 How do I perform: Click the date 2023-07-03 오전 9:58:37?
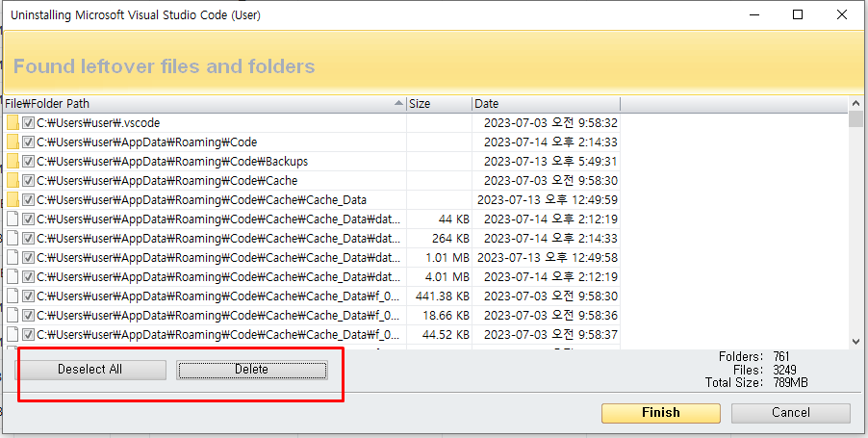550,334
